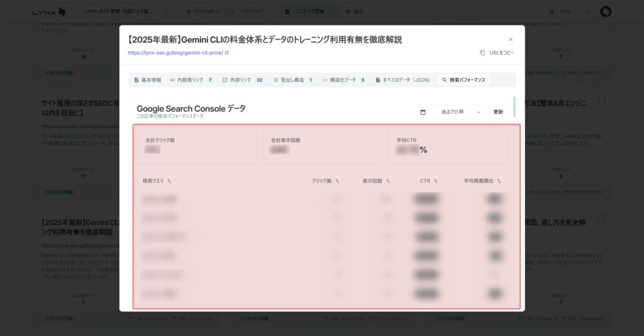Image resolution: width=644 pixels, height=336 pixels.
Task: Switch to the 基本情報 tab
Action: (x=148, y=80)
